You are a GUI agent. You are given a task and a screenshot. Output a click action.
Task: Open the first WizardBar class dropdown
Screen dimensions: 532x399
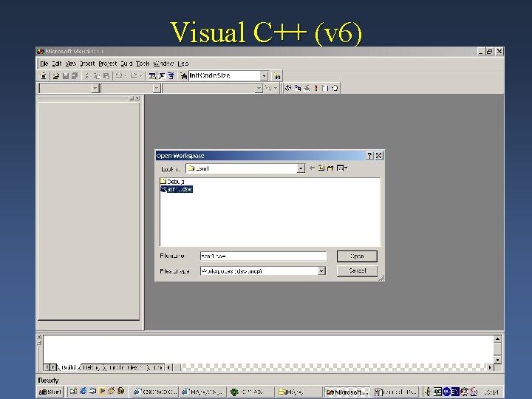click(95, 88)
